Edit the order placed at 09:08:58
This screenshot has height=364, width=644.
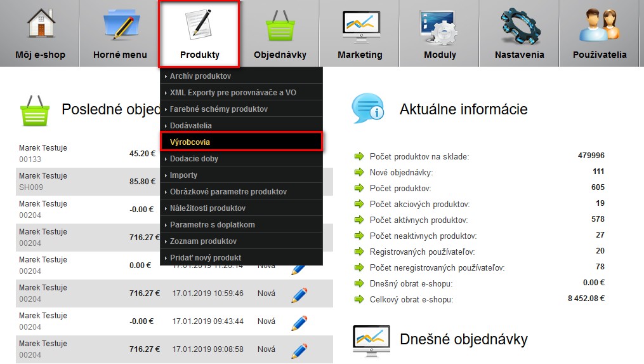(x=299, y=350)
